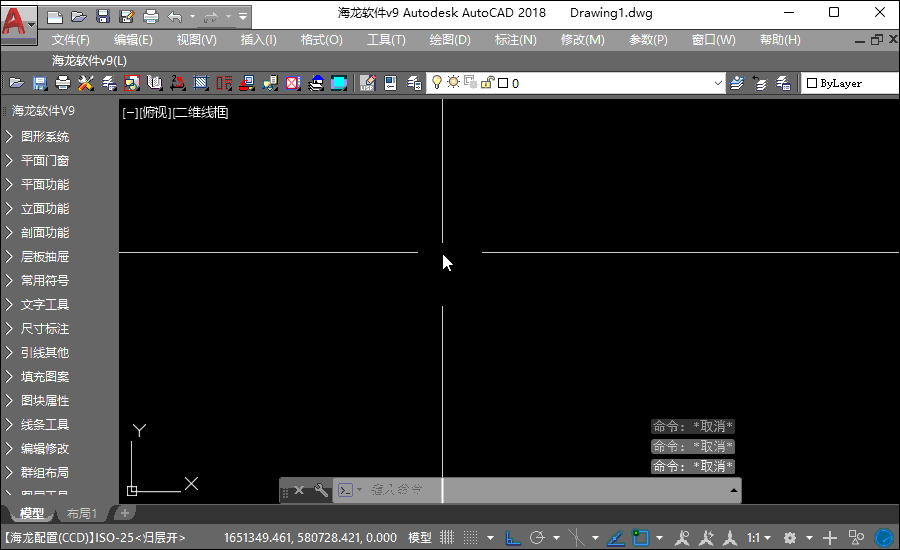
Task: Open the 标注(N) menu
Action: point(515,40)
